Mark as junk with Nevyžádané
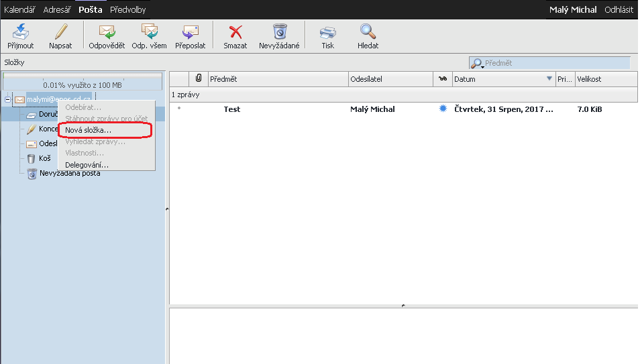Screen dimensions: 640x364 279,36
